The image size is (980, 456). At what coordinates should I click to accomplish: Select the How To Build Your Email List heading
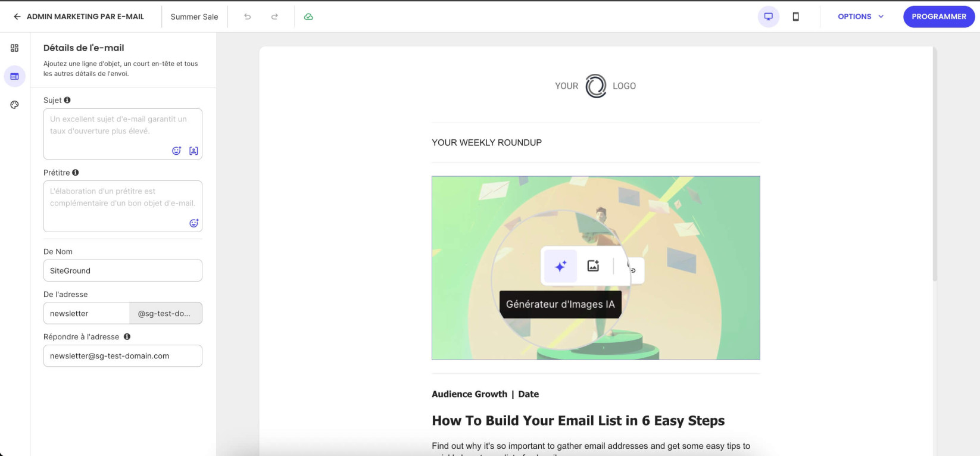578,420
